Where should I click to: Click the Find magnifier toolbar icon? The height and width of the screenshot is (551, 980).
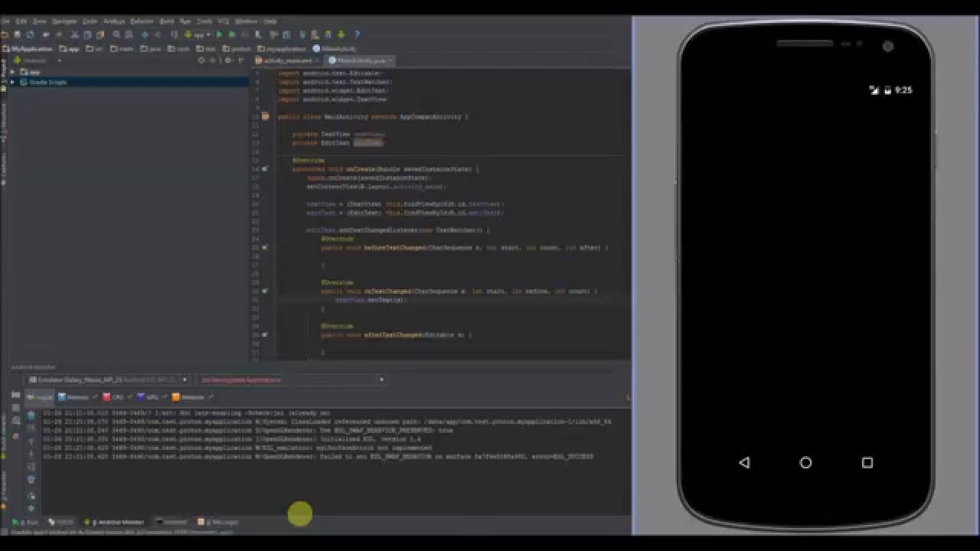[116, 34]
